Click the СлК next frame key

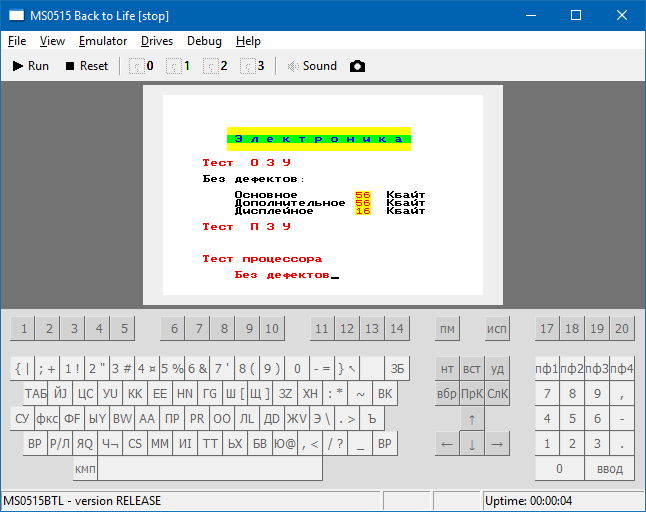[497, 393]
